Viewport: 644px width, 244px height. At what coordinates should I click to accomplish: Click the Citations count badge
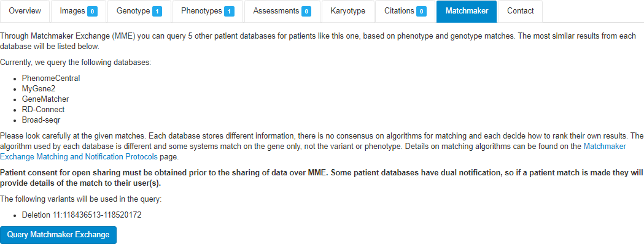click(421, 12)
